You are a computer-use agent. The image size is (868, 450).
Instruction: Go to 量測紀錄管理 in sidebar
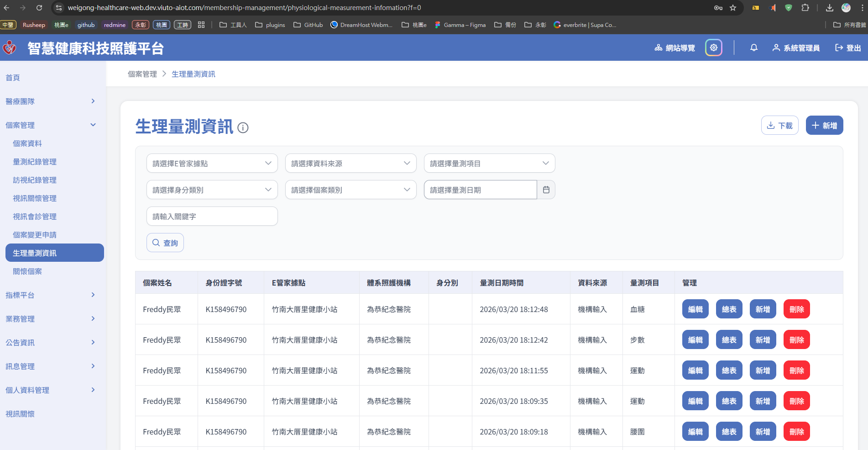tap(35, 162)
